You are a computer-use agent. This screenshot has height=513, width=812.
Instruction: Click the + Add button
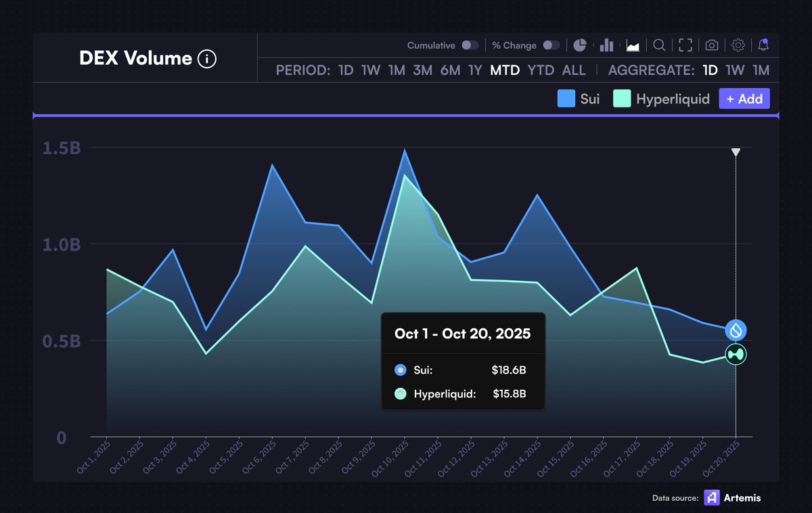point(744,99)
